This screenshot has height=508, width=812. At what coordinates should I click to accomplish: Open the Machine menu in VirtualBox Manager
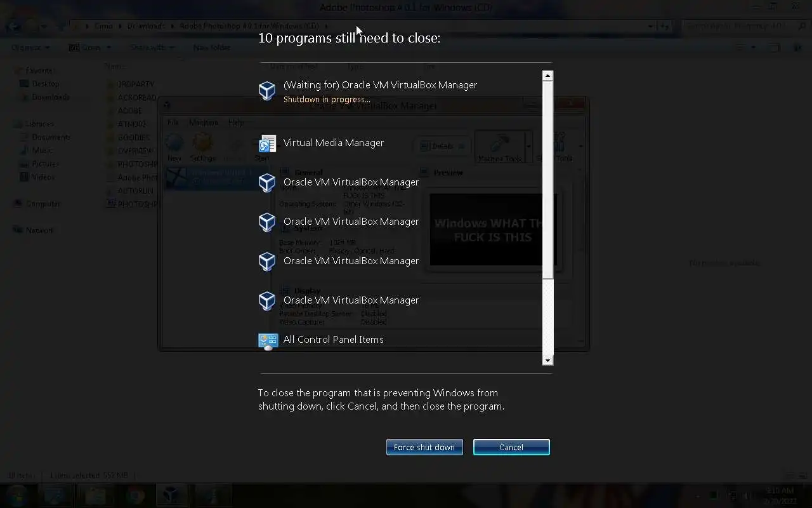point(203,122)
